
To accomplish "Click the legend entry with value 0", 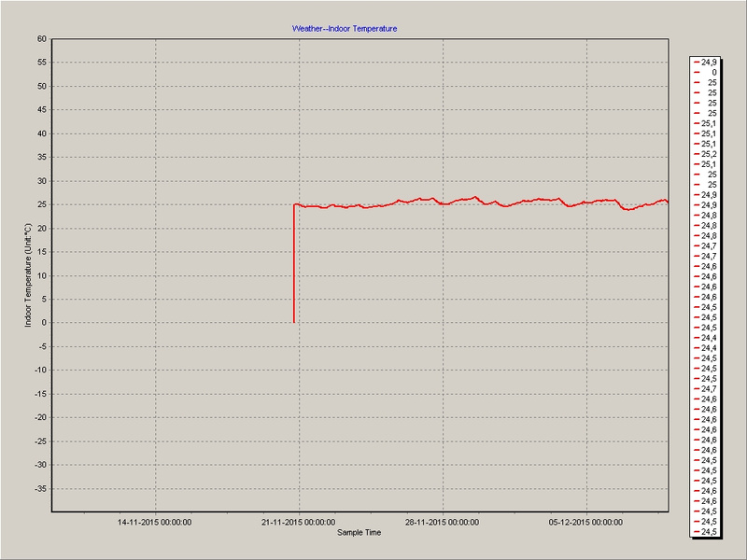I will (706, 73).
